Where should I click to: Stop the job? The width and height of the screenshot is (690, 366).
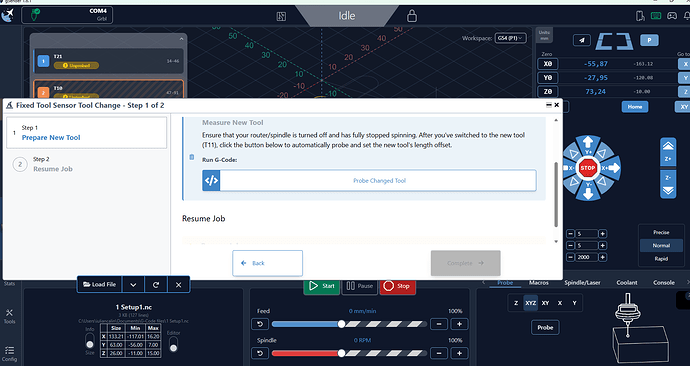click(397, 286)
